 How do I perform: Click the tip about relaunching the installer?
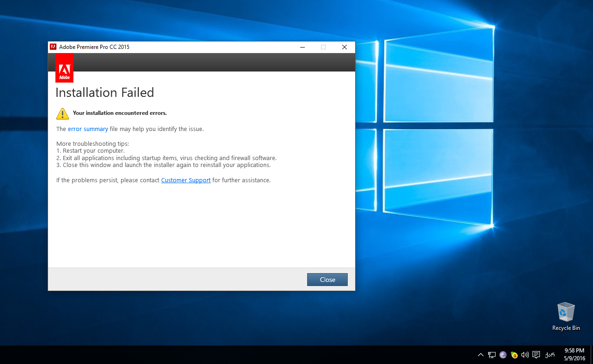(163, 165)
